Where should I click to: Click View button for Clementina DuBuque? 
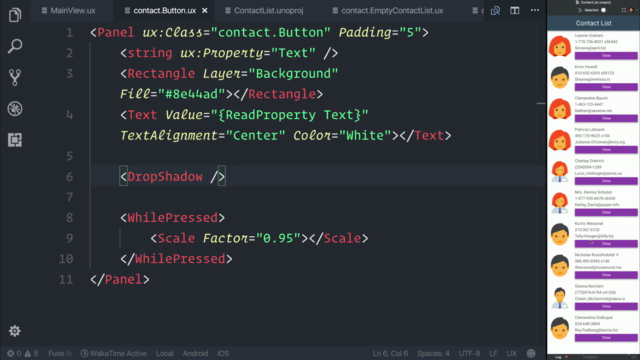[606, 338]
